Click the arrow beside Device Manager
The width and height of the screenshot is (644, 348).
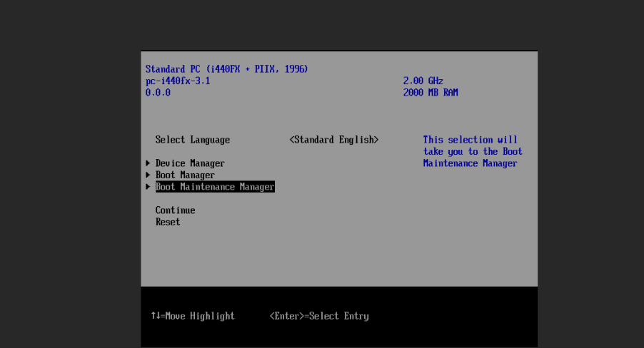(148, 163)
